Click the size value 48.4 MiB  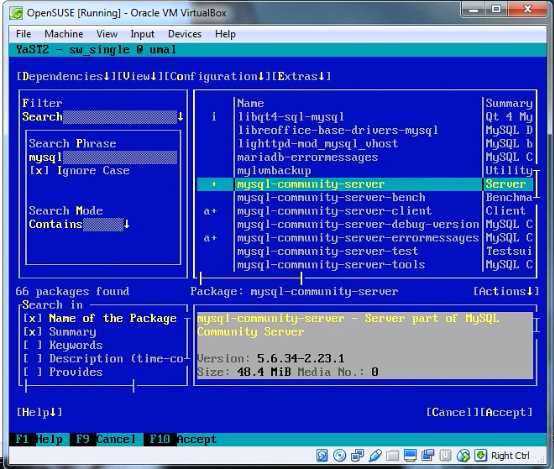[x=264, y=372]
